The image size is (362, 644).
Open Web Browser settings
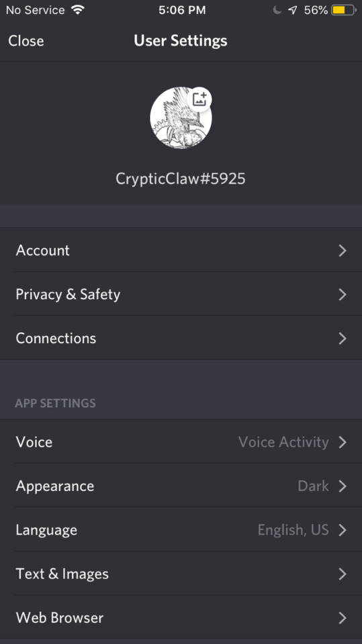(x=181, y=618)
